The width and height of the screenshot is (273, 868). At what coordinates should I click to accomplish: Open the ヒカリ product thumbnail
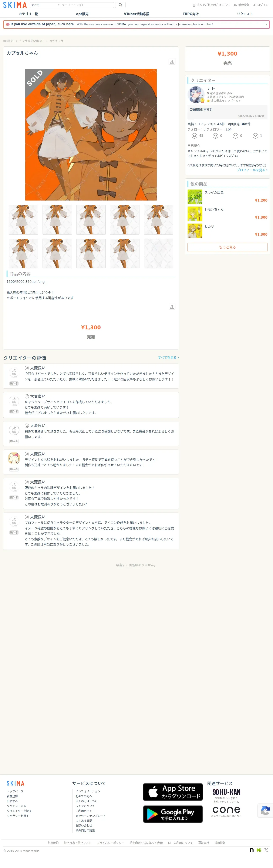pos(195,231)
